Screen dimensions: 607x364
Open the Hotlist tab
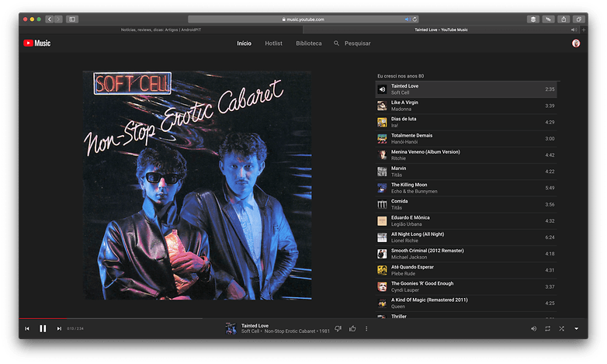[273, 43]
